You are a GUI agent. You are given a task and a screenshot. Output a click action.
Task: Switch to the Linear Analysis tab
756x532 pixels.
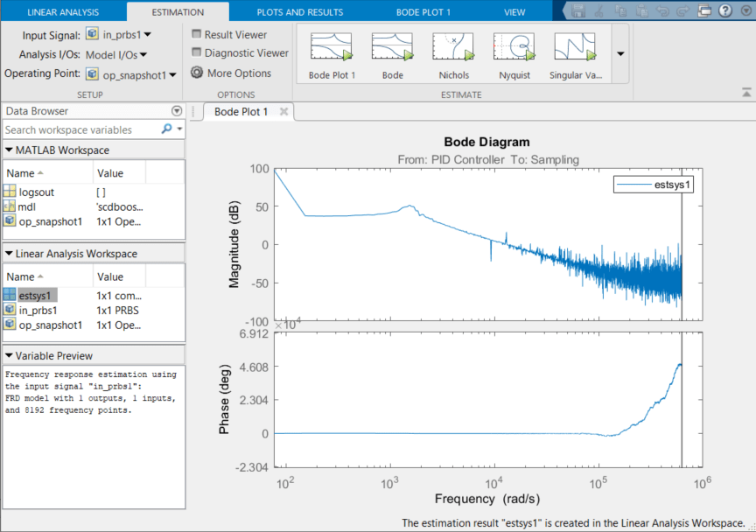tap(62, 12)
